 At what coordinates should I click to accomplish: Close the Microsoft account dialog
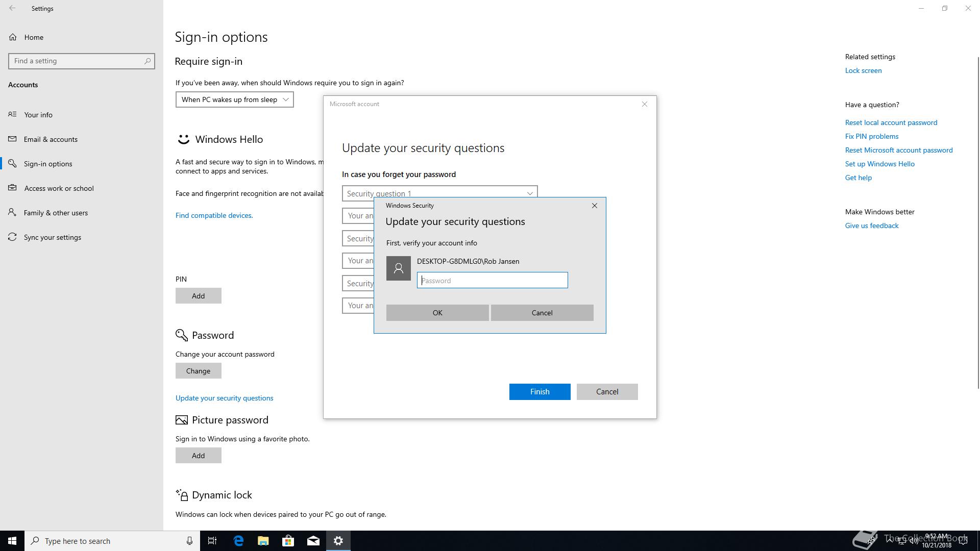[644, 104]
